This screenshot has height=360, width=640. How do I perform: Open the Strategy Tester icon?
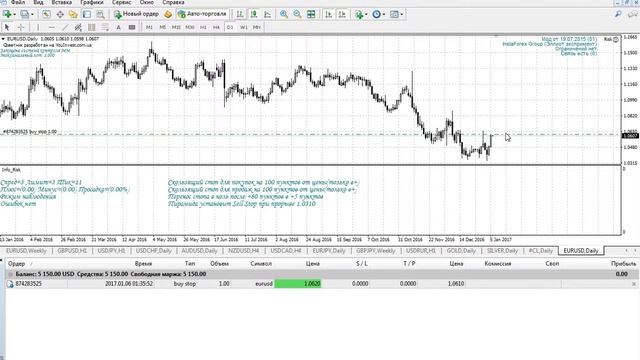click(x=100, y=14)
